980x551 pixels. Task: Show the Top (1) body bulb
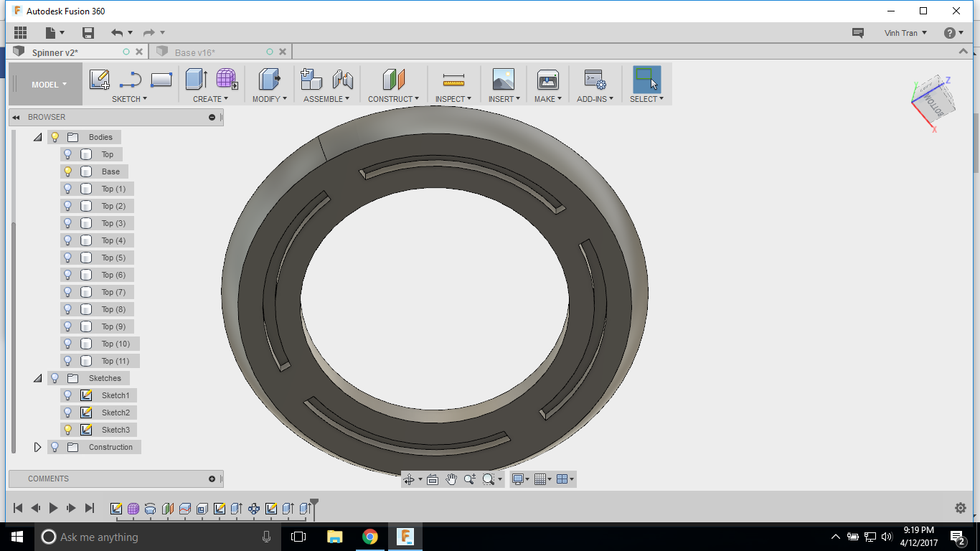pos(68,189)
